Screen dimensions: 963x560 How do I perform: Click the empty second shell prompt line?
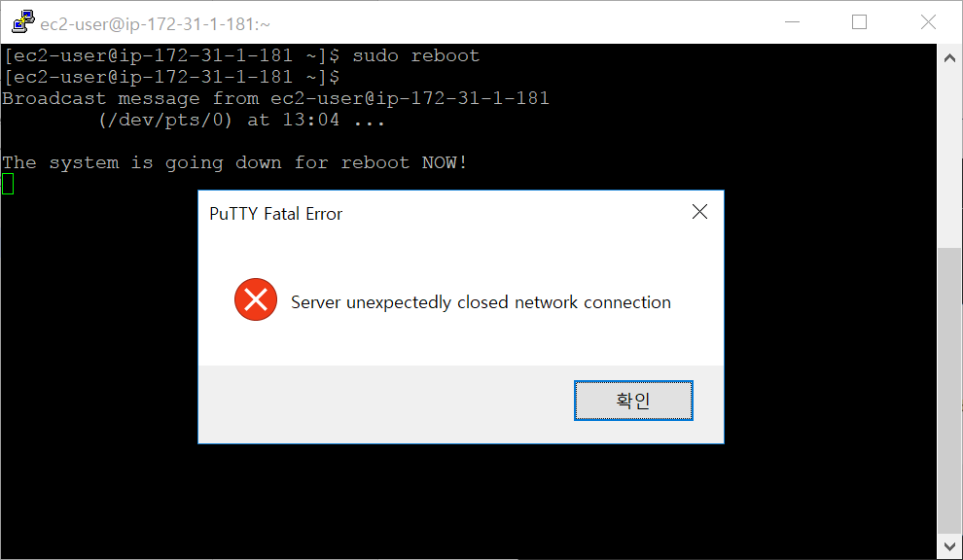(171, 78)
